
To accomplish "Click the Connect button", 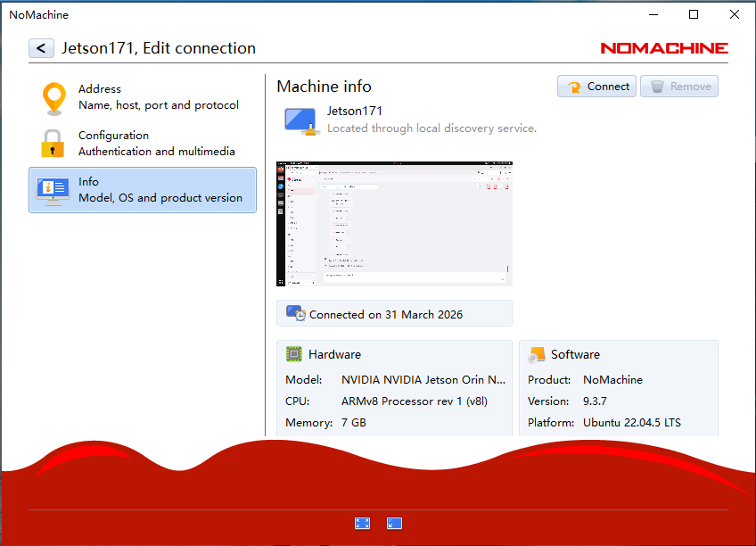I will click(x=597, y=87).
